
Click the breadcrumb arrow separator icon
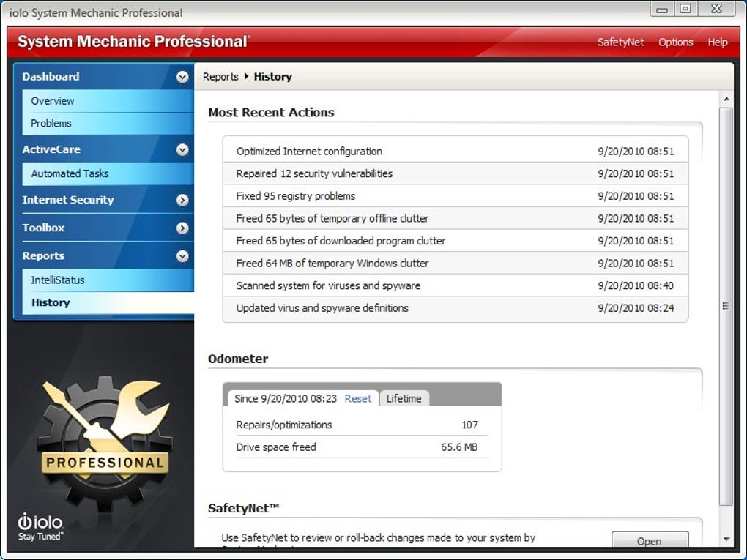coord(246,76)
